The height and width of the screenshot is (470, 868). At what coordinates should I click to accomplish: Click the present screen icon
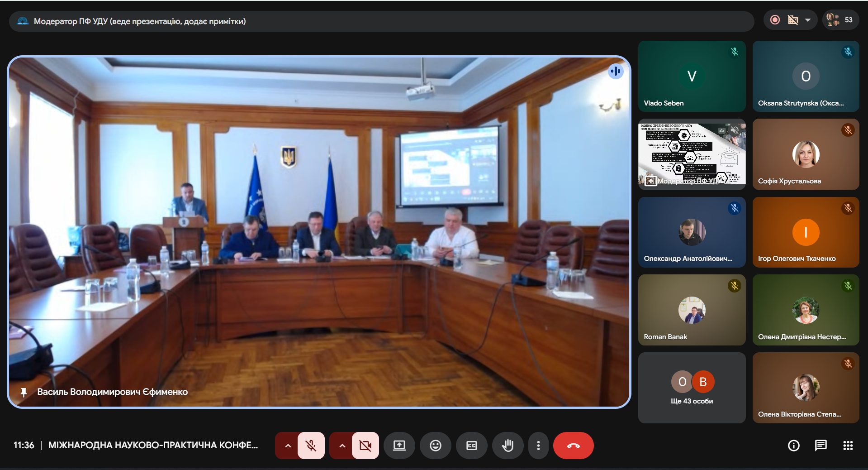click(399, 446)
